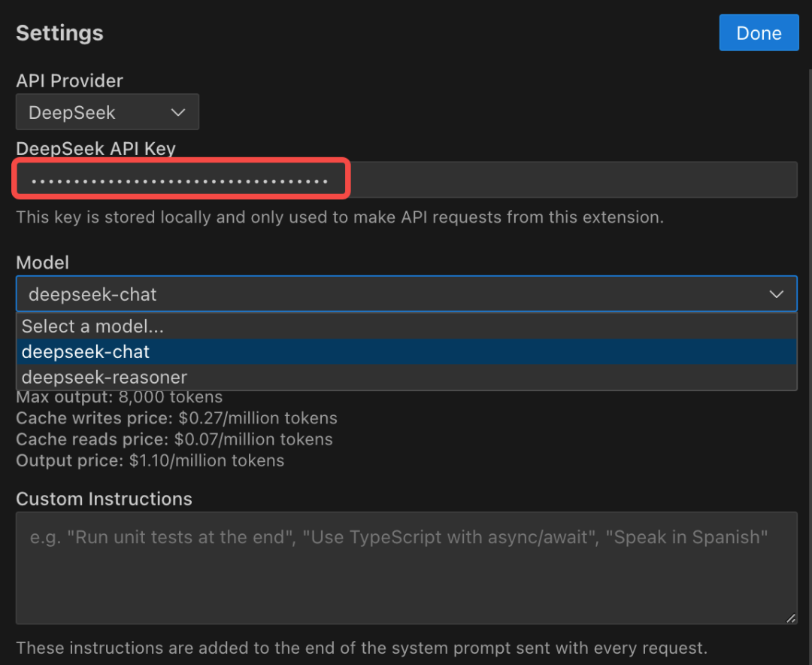Click the 'Cache writes price: $0.27/million tokens' text
The width and height of the screenshot is (812, 665).
(x=177, y=418)
